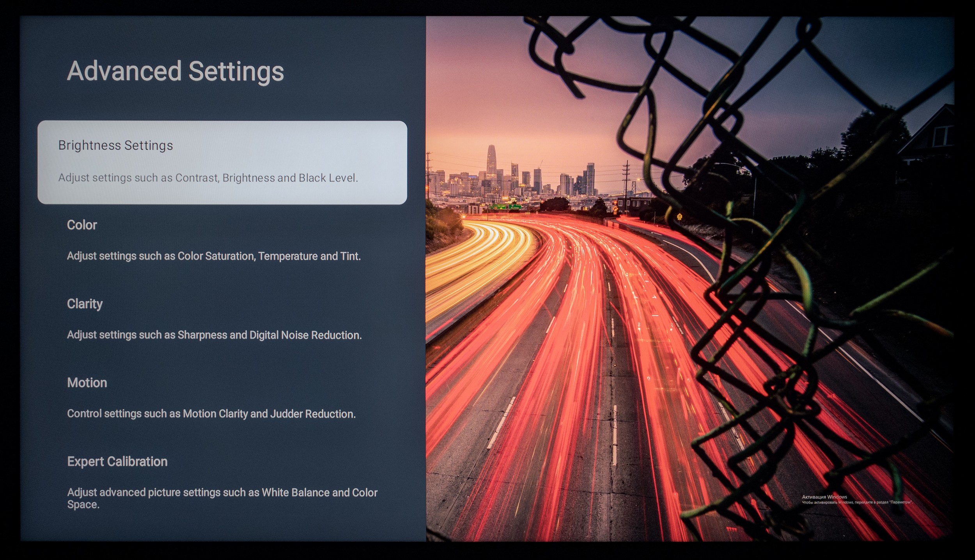Click the Windows activation instruction line mentioning Параметры
975x560 pixels.
[857, 502]
